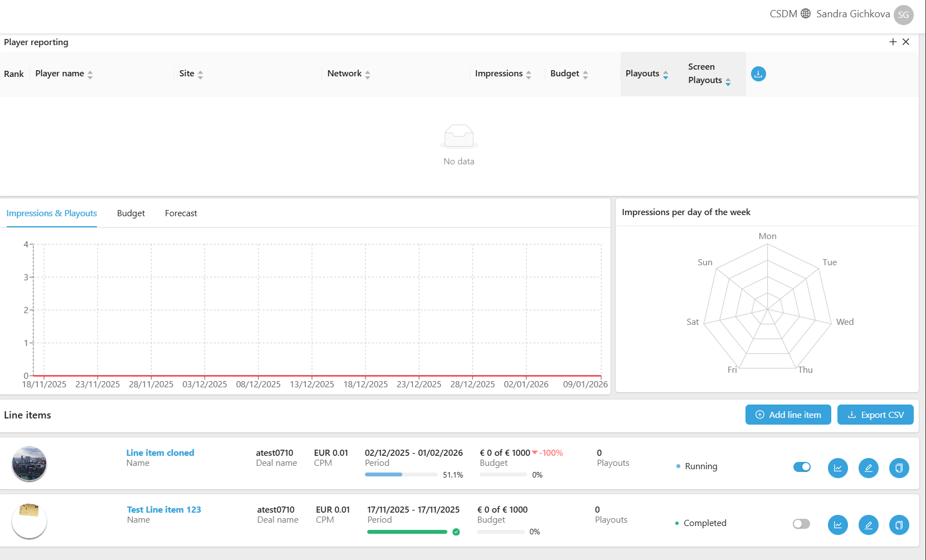
Task: Duplicate Test Line item 123
Action: click(899, 525)
